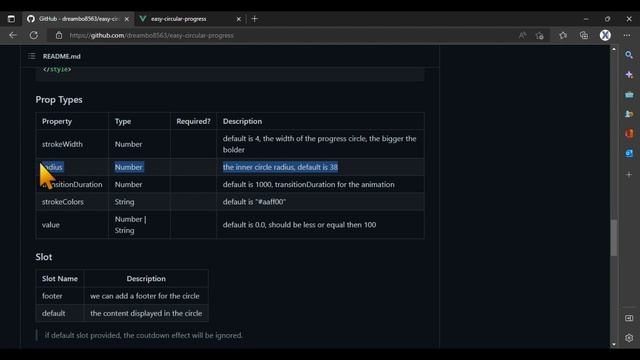Viewport: 640px width, 360px height.
Task: Open sidebar Outlook icon
Action: point(629,153)
